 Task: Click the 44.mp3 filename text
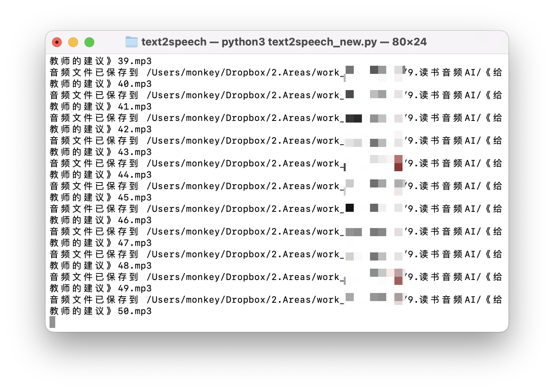pyautogui.click(x=134, y=175)
